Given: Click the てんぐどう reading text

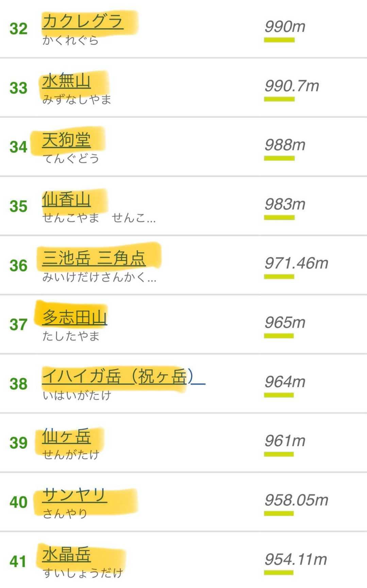Looking at the screenshot, I should tap(71, 158).
